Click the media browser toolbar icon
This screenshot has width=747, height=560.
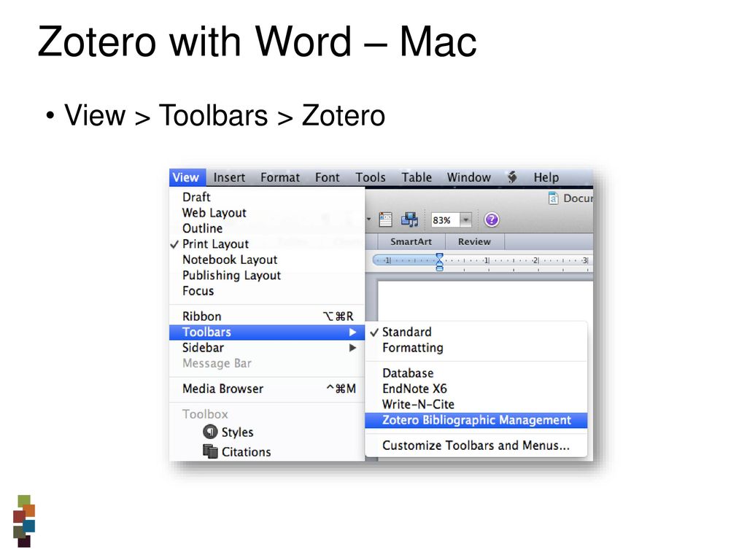point(409,219)
